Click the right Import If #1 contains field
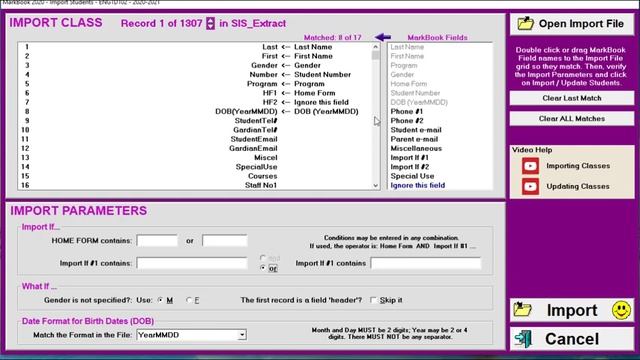640x360 pixels. (426, 263)
